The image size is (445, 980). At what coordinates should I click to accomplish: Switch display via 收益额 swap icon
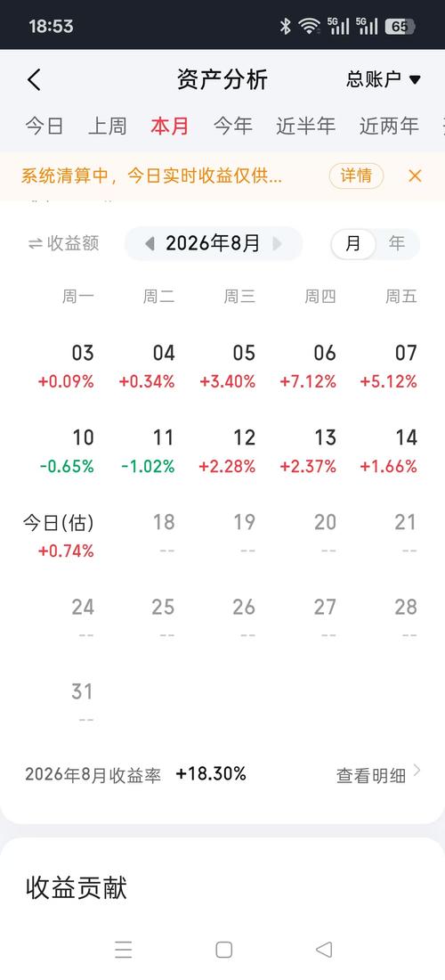pos(35,244)
